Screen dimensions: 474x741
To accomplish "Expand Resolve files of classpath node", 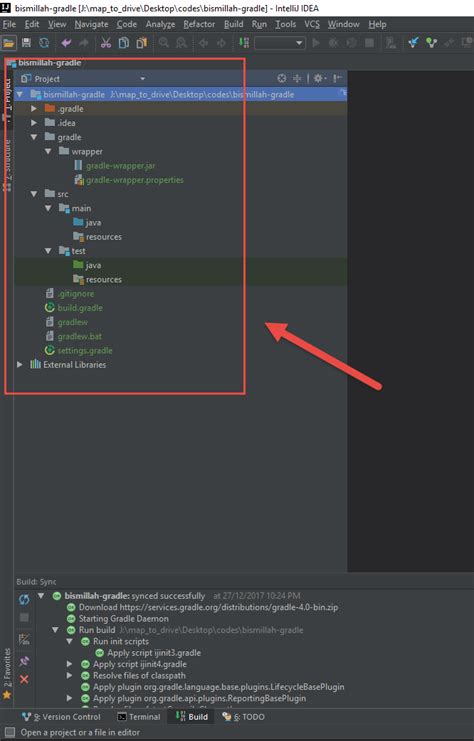I will point(69,675).
